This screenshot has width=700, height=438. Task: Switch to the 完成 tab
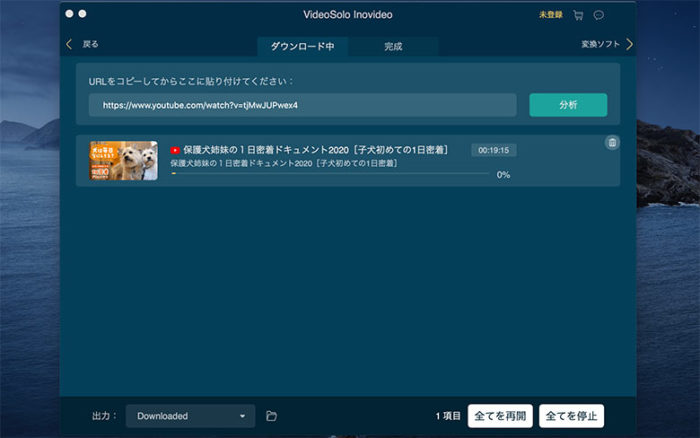[393, 46]
